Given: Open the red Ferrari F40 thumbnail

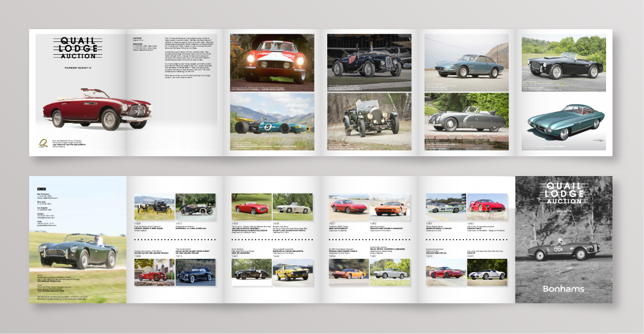Looking at the screenshot, I should point(487,207).
